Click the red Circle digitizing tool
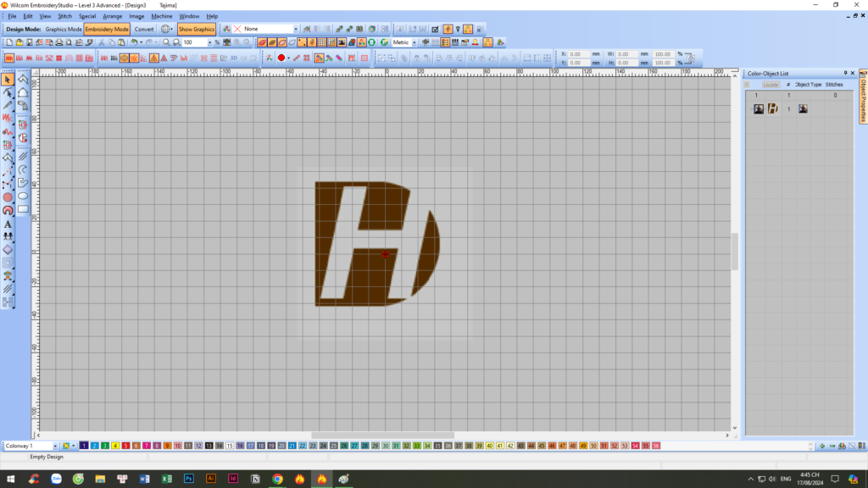 (8, 197)
